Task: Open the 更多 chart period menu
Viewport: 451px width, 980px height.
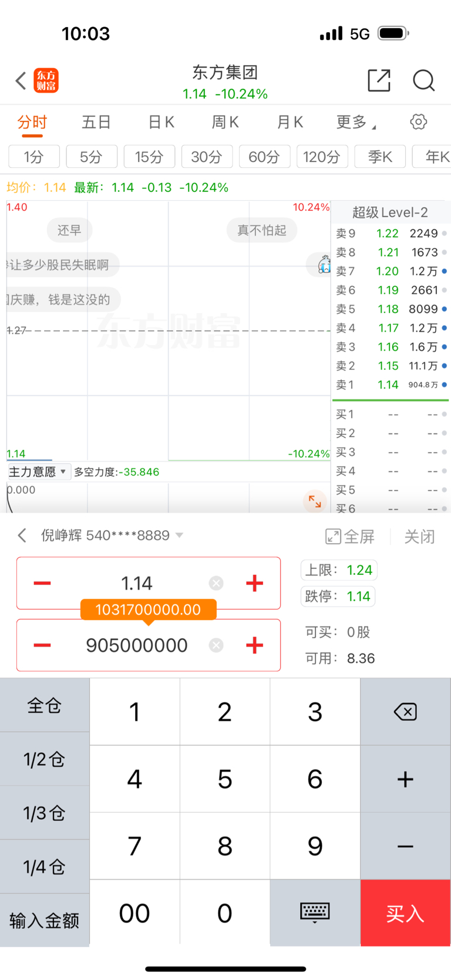Action: tap(356, 122)
